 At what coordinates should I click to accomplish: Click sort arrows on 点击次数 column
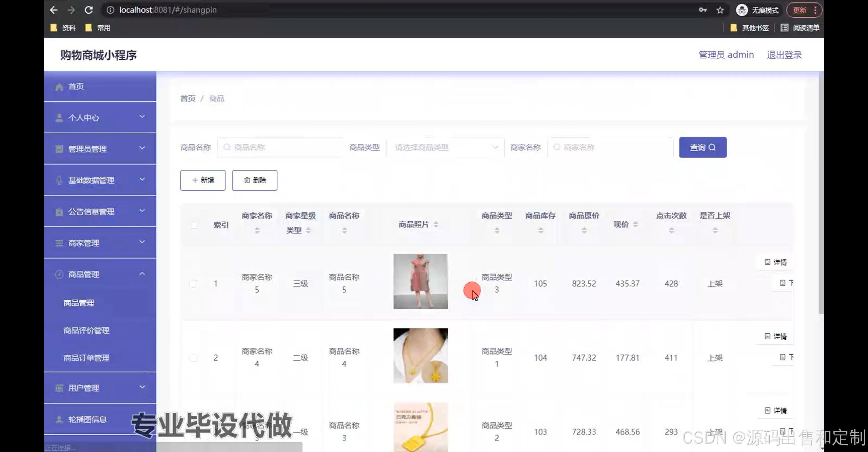pos(671,230)
